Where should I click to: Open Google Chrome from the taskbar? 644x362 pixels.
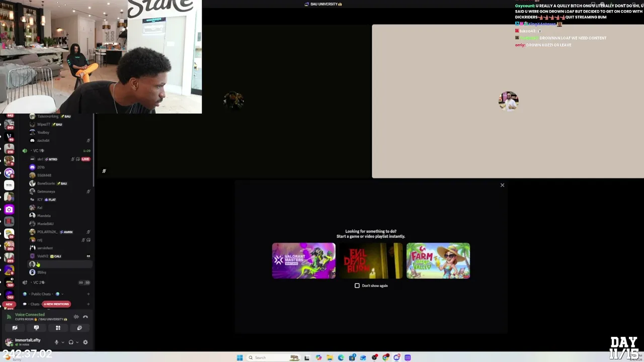[385, 357]
